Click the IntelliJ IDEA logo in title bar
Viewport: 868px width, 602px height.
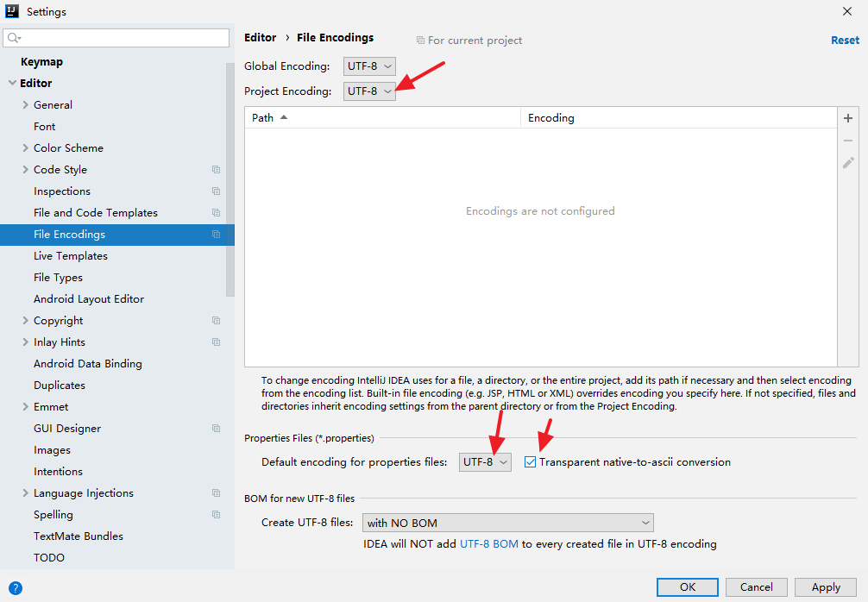click(12, 11)
